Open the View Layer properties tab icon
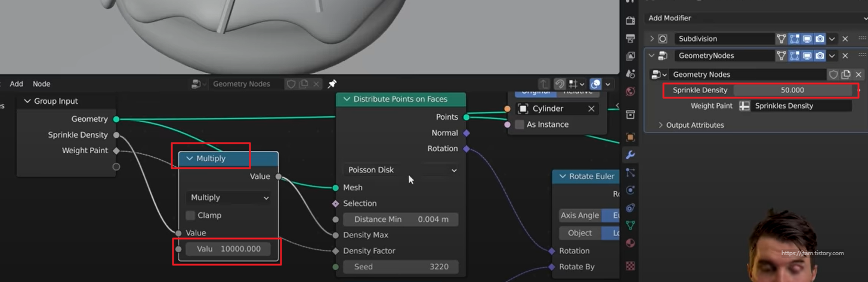The image size is (868, 282). (x=631, y=56)
